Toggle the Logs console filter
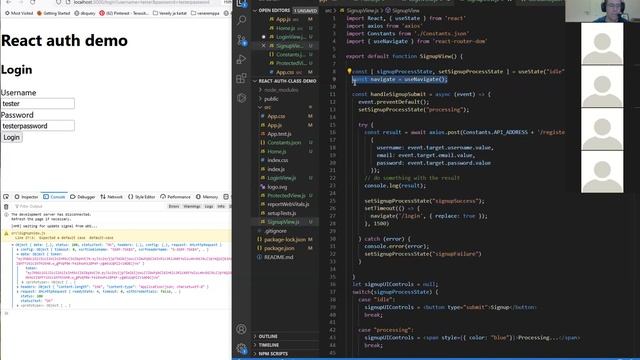Image resolution: width=640 pixels, height=360 pixels. coord(209,207)
